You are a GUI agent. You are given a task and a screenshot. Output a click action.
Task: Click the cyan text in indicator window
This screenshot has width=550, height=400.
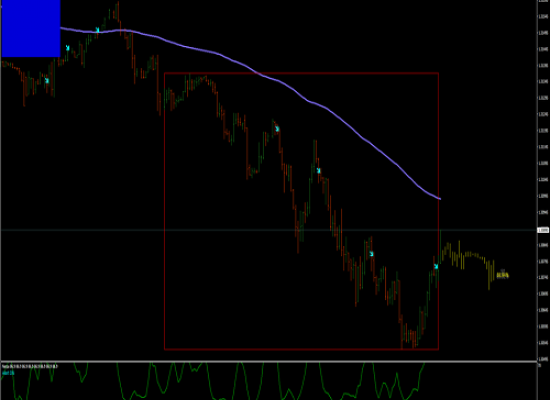[x=8, y=373]
